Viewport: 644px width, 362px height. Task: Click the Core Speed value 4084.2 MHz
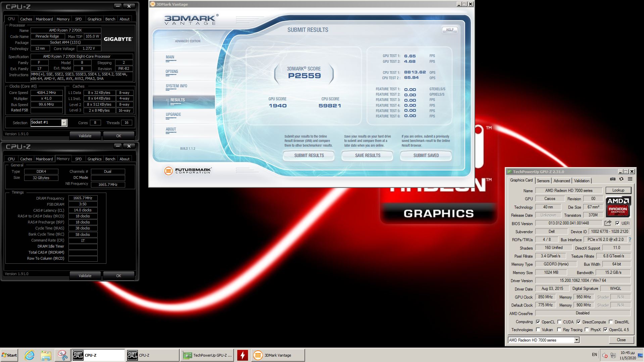point(46,93)
